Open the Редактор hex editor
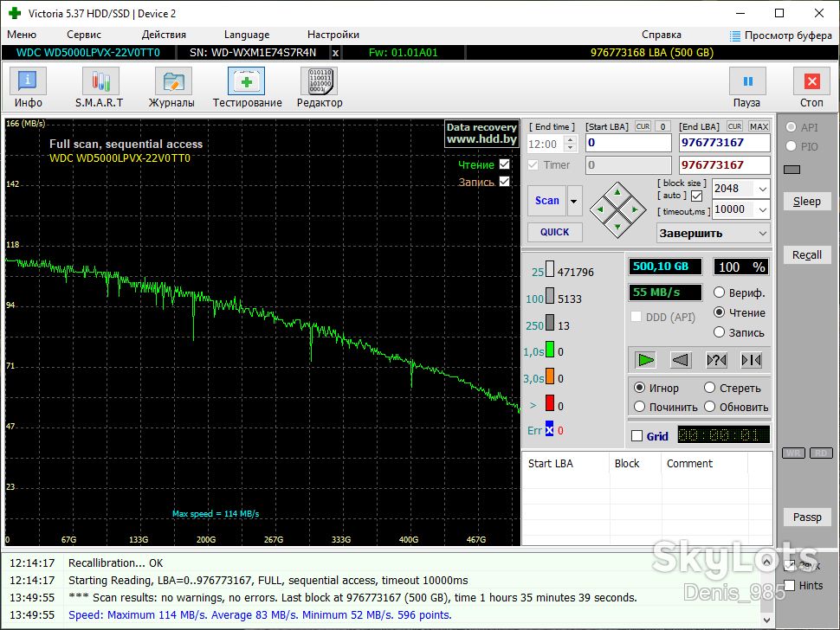This screenshot has height=630, width=840. pyautogui.click(x=320, y=87)
